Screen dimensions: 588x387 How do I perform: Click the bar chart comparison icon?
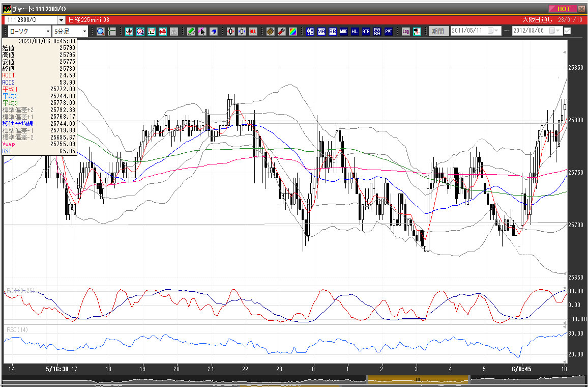(152, 32)
